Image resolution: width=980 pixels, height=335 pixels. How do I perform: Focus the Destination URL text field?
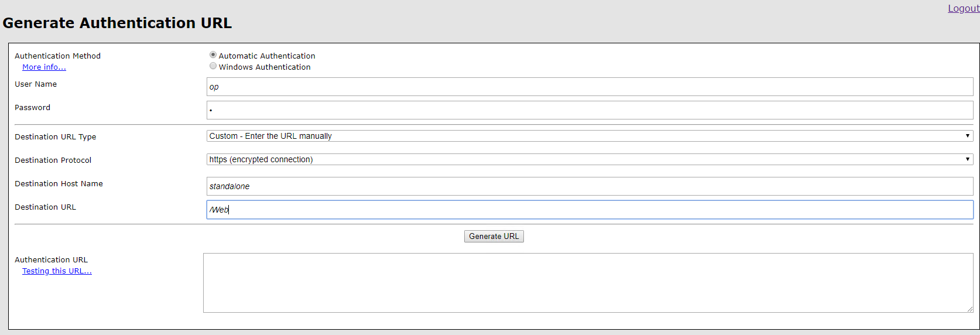590,210
